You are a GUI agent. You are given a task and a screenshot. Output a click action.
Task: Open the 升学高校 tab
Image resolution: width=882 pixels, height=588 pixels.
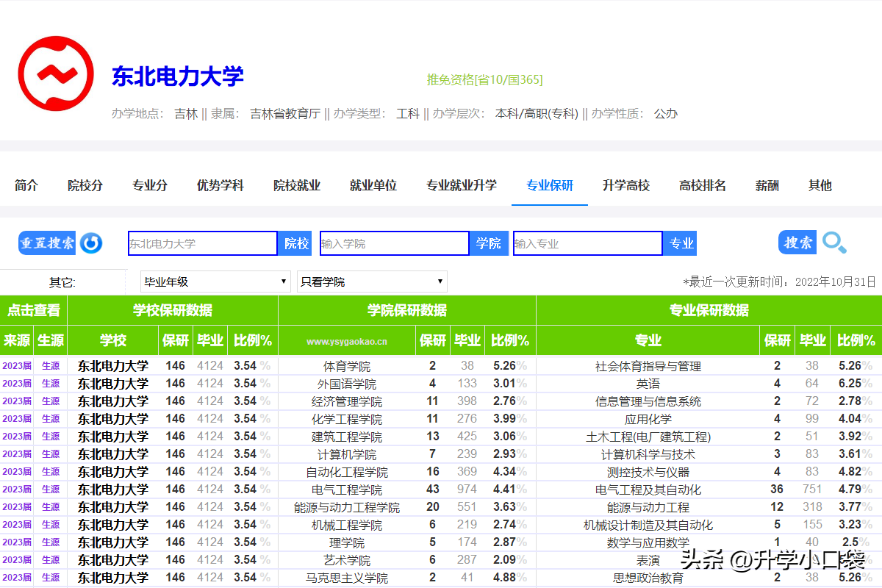click(x=626, y=185)
